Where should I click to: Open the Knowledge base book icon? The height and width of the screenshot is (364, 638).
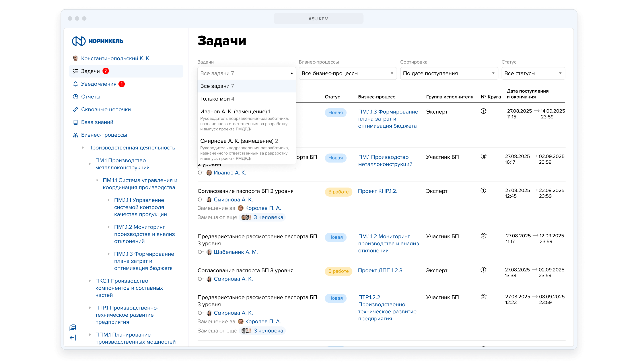75,122
